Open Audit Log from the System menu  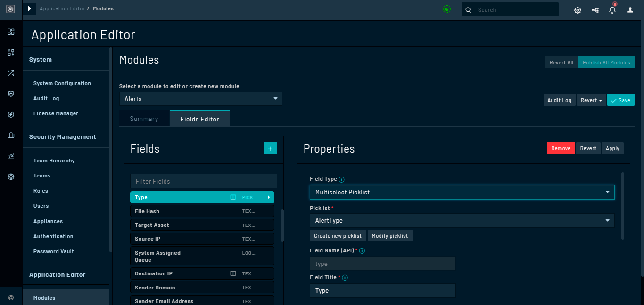46,98
